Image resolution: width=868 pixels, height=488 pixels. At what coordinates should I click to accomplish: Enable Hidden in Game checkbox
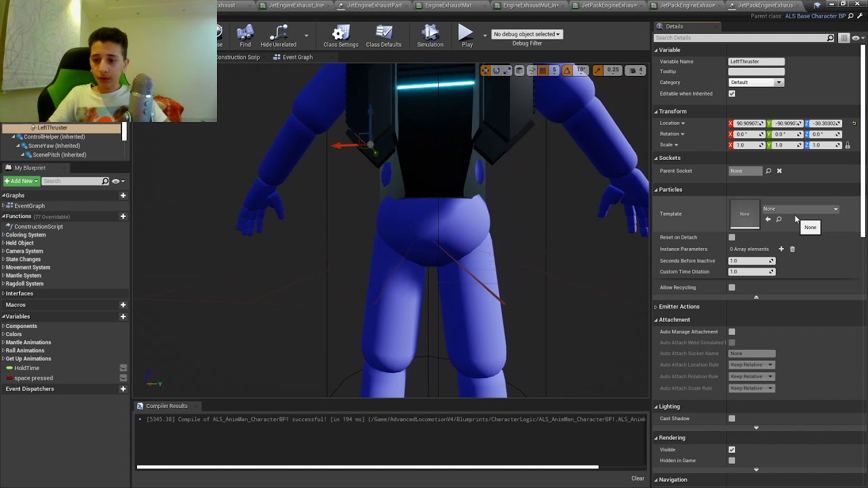(732, 460)
